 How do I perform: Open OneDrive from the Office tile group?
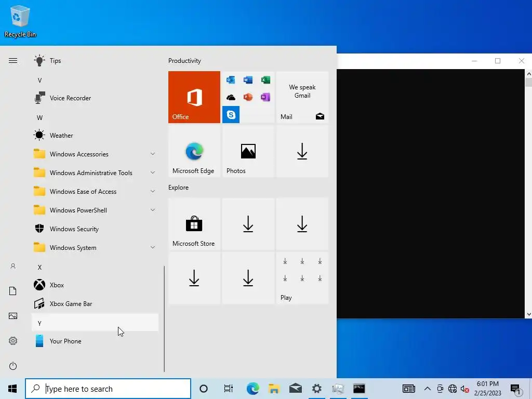coord(231,97)
